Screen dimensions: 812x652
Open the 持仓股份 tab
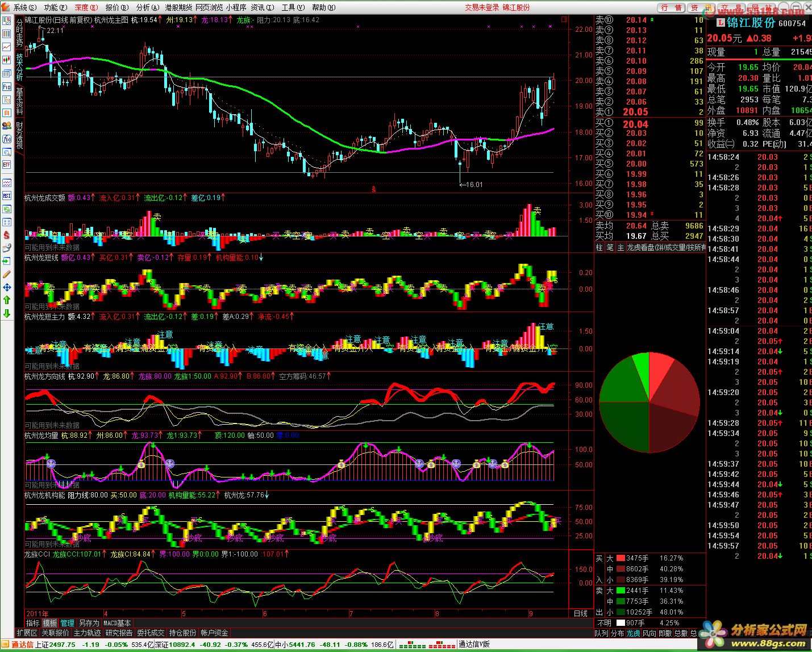(182, 633)
